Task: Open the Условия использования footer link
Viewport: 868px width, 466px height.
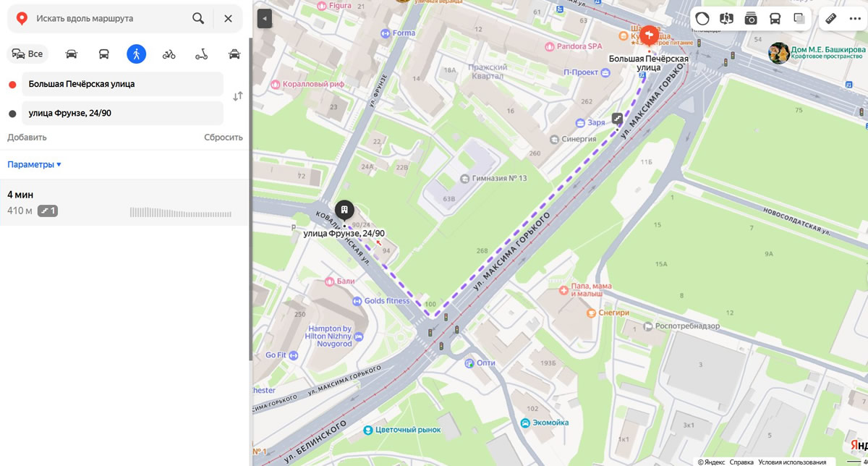Action: coord(792,462)
